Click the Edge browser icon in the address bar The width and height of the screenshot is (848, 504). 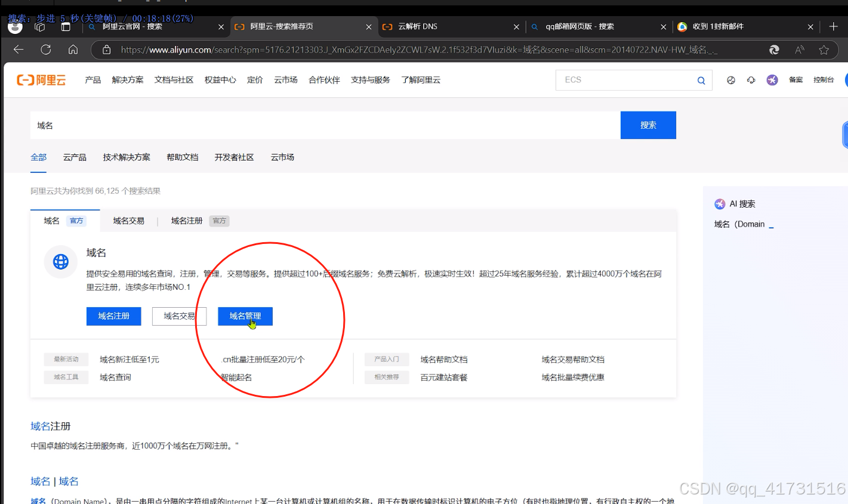774,50
